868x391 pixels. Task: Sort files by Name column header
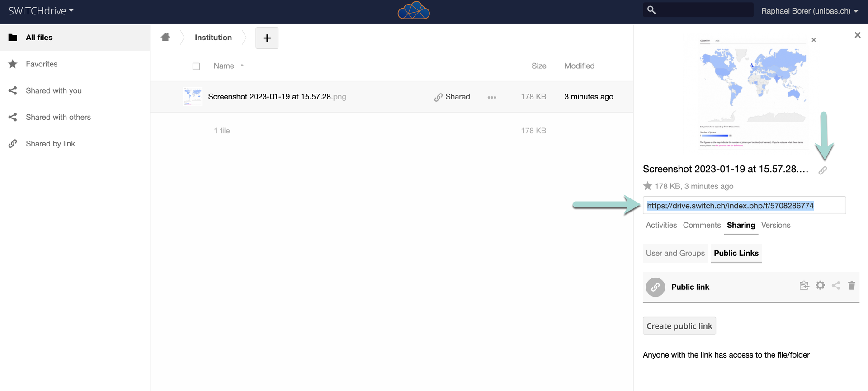coord(224,66)
